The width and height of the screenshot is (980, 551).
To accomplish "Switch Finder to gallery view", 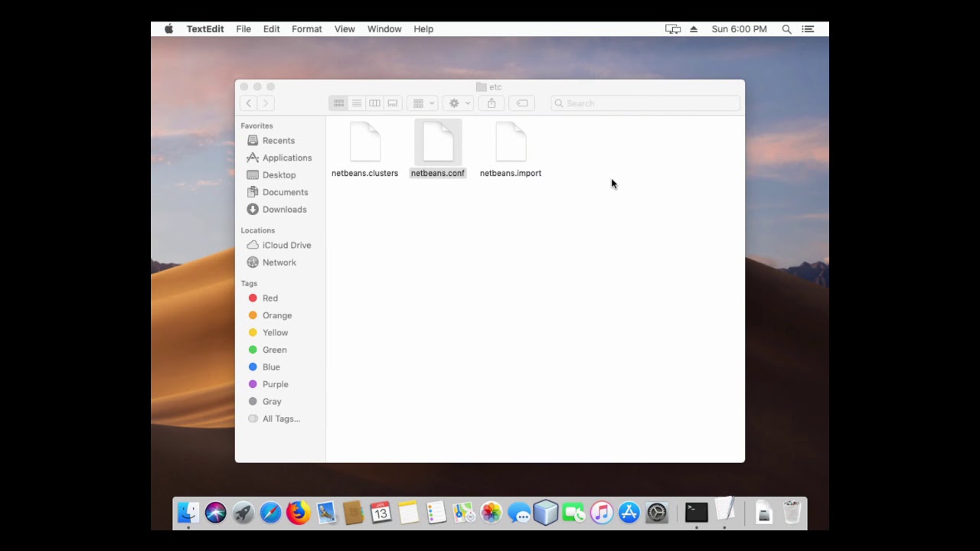I will click(x=393, y=103).
